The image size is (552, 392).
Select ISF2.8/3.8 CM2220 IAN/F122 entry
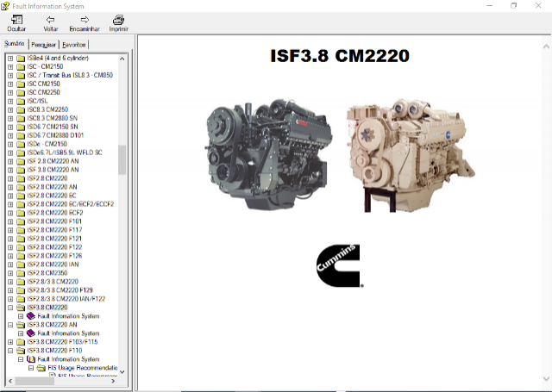pos(66,299)
